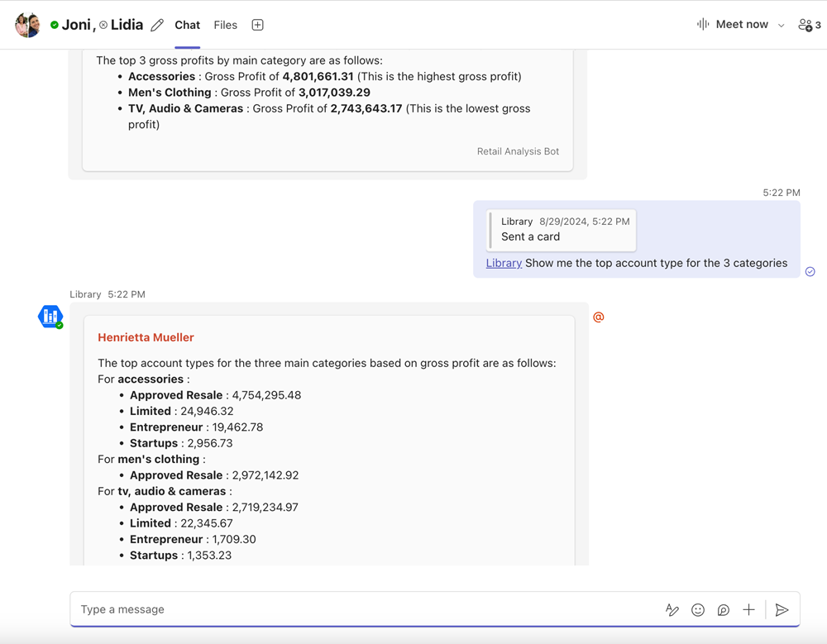
Task: Start a meeting with Meet now
Action: click(734, 25)
